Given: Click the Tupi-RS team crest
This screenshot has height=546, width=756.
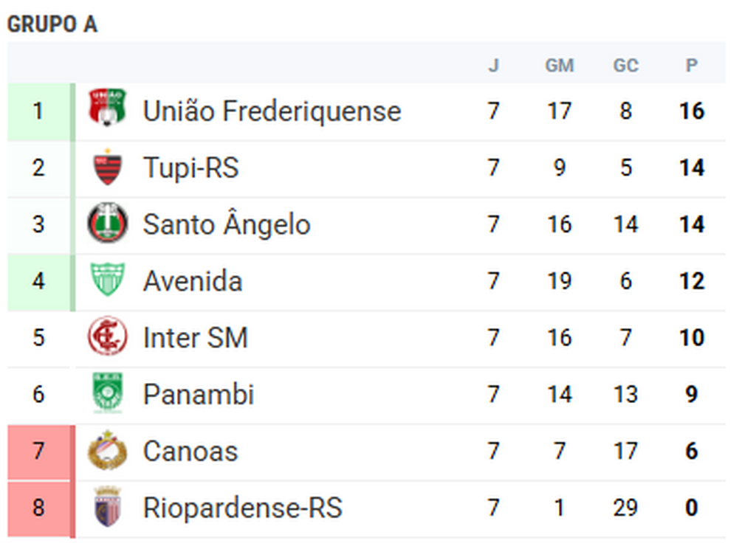Looking at the screenshot, I should tap(108, 167).
